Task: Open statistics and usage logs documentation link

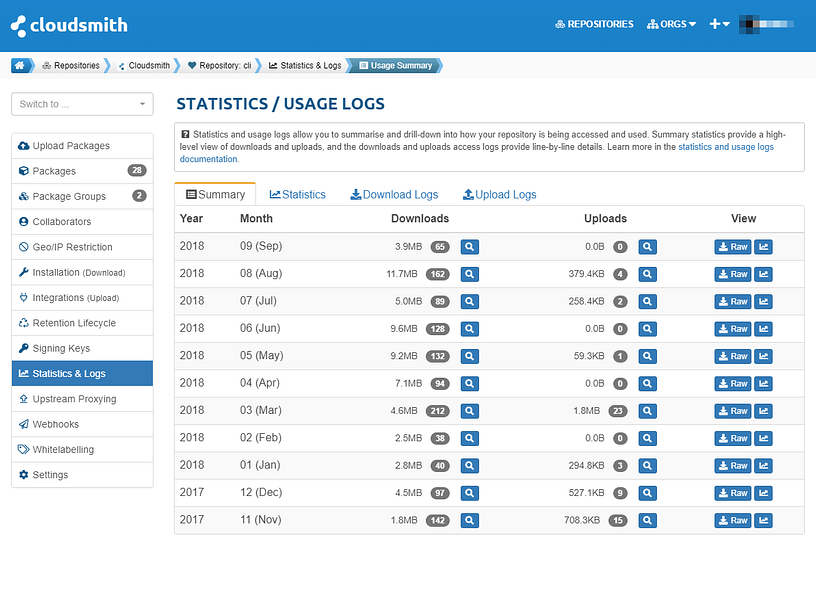Action: coord(725,147)
